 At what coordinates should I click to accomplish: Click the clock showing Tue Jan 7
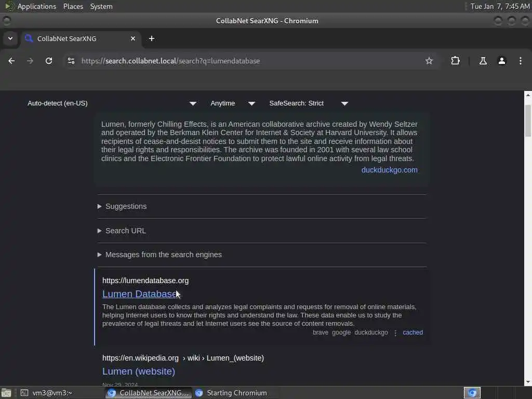pyautogui.click(x=500, y=6)
